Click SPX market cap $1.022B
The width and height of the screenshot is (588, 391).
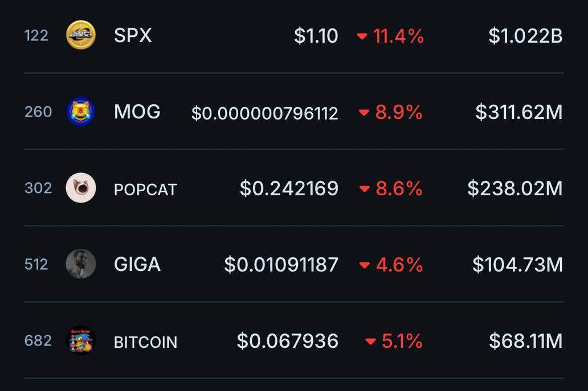(x=525, y=36)
